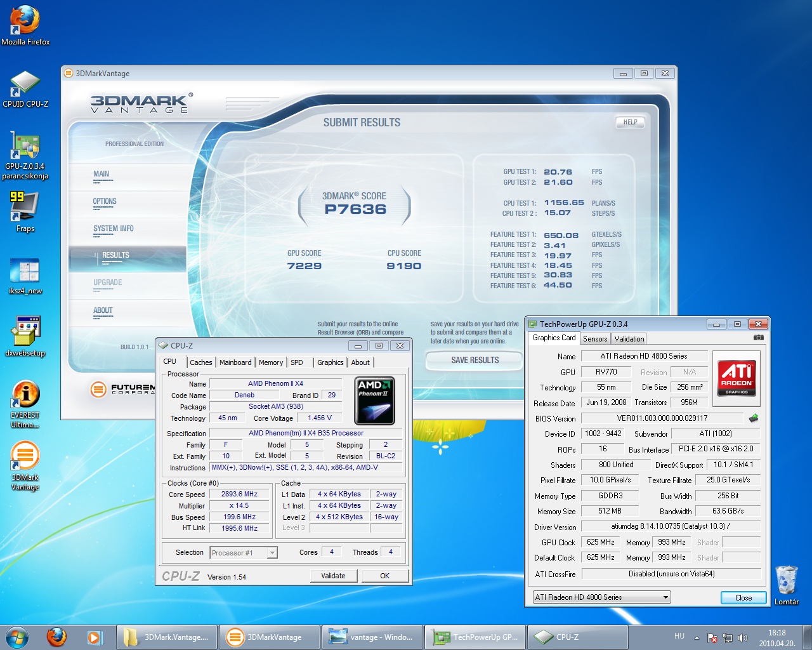Image resolution: width=812 pixels, height=650 pixels.
Task: Minimize the GPU-Z window
Action: (716, 324)
